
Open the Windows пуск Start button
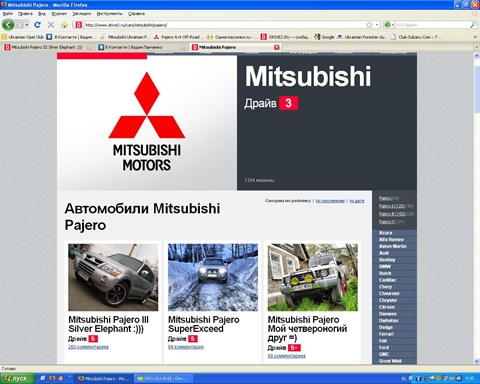tap(18, 378)
